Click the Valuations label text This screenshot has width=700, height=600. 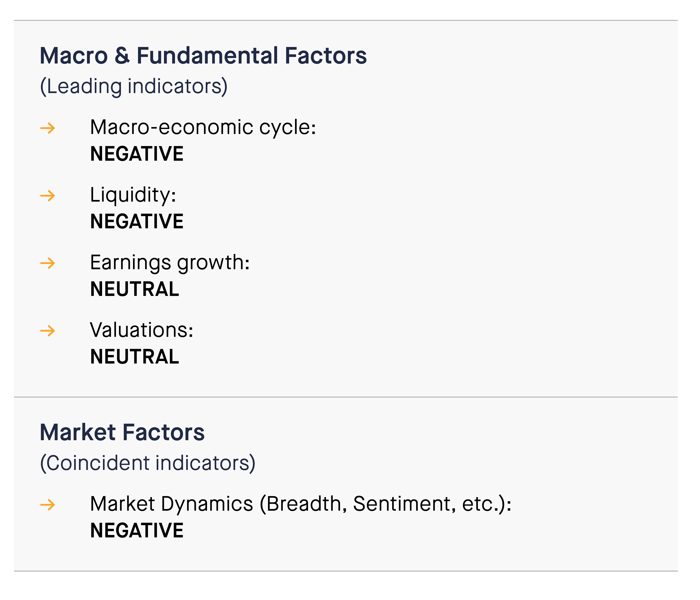coord(142,330)
